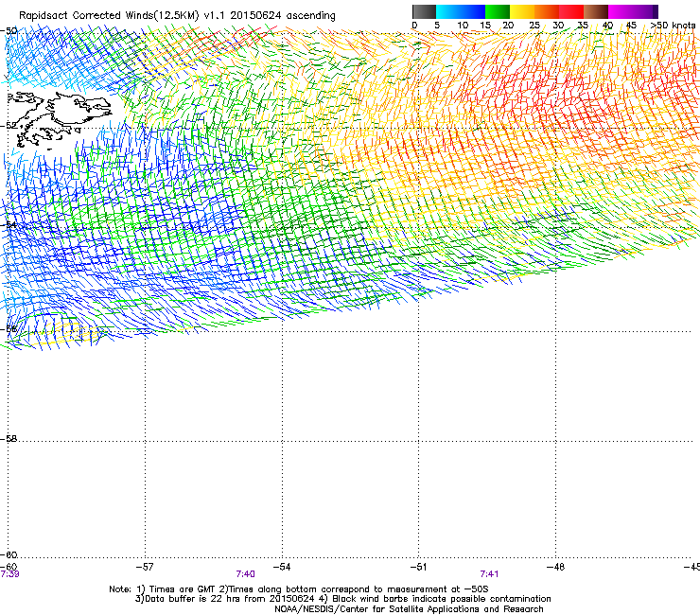Click the ">50 knots" legend label
The image size is (700, 615).
(673, 26)
